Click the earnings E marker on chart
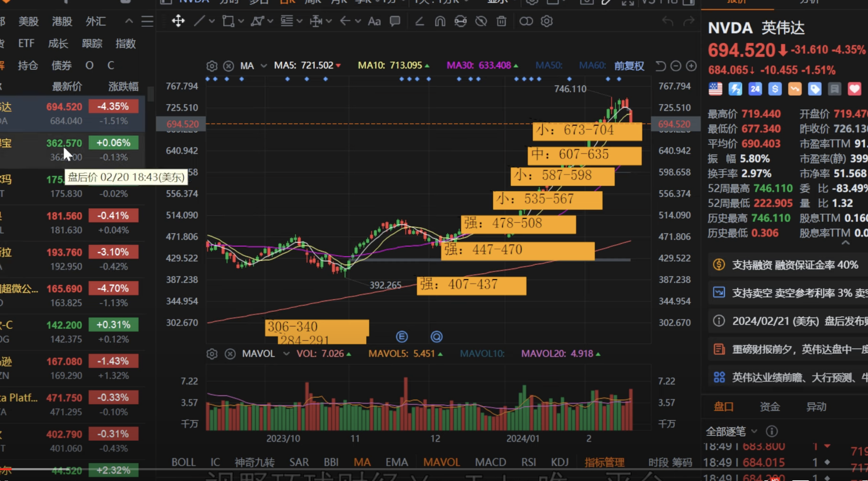Viewport: 868px width, 481px height. 402,337
